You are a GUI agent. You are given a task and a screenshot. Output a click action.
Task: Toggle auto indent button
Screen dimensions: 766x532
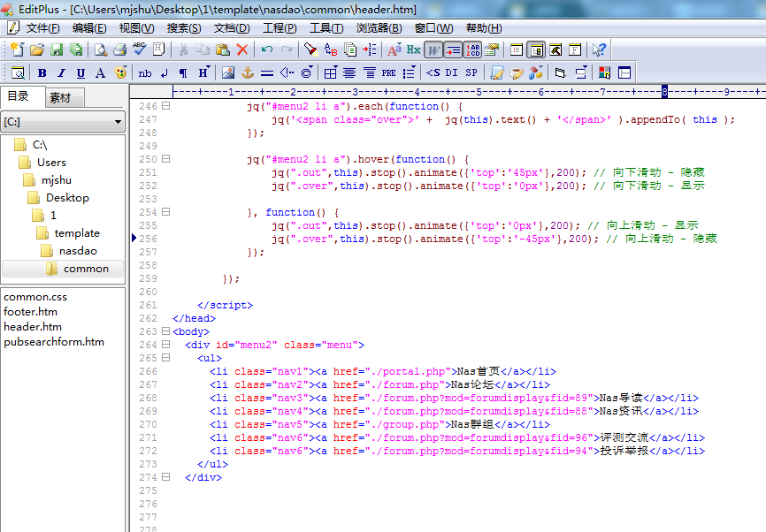(453, 49)
